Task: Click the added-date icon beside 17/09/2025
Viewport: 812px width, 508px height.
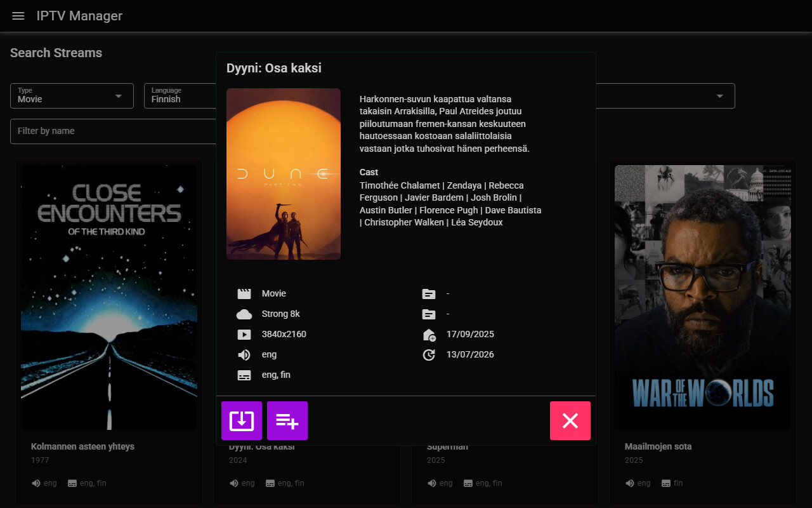Action: click(x=429, y=334)
